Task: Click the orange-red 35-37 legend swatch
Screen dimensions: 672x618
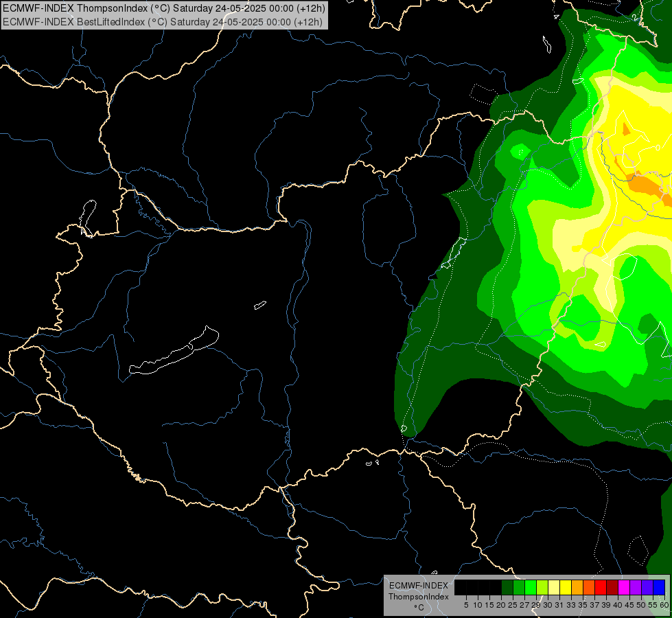Action: tap(589, 587)
